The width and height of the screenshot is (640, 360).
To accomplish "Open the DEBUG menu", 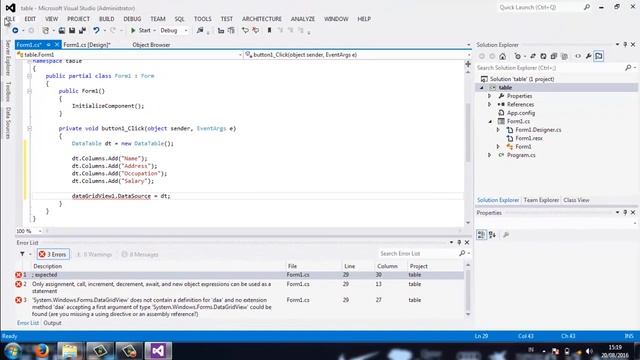I will click(132, 19).
